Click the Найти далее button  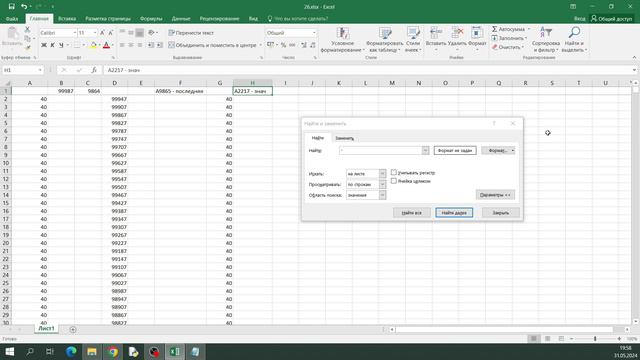tap(454, 213)
